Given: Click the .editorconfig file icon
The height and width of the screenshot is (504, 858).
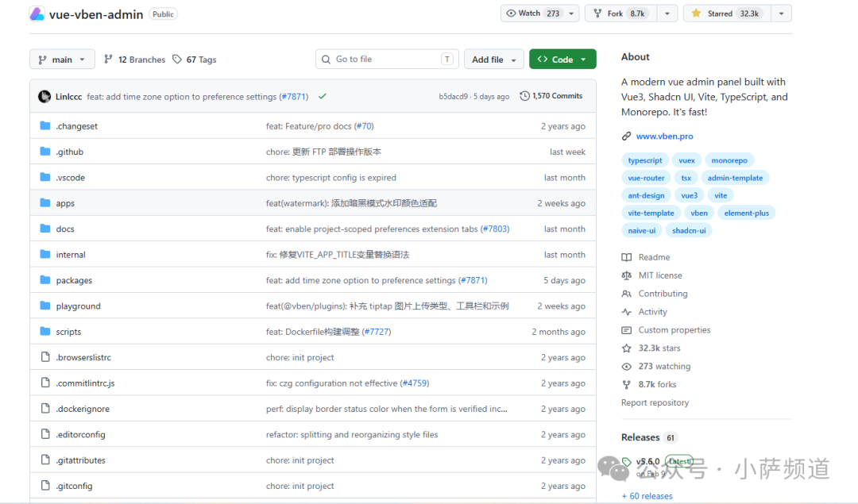Looking at the screenshot, I should click(45, 434).
